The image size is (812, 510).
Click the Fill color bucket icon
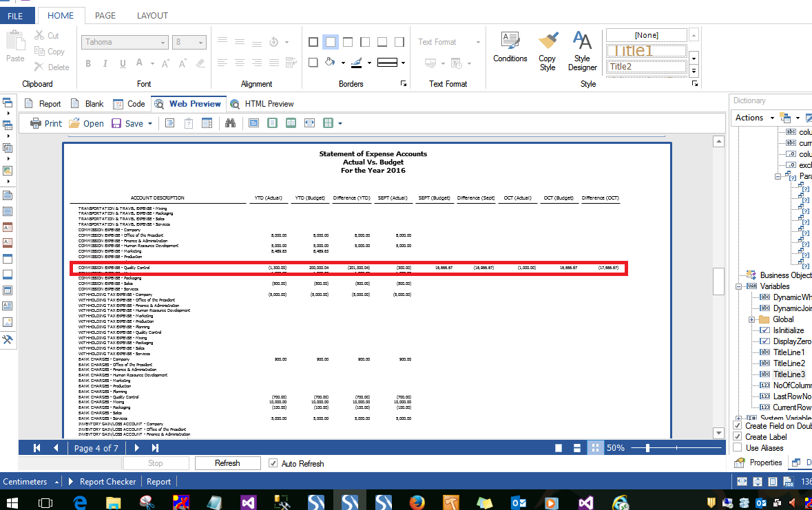click(330, 63)
